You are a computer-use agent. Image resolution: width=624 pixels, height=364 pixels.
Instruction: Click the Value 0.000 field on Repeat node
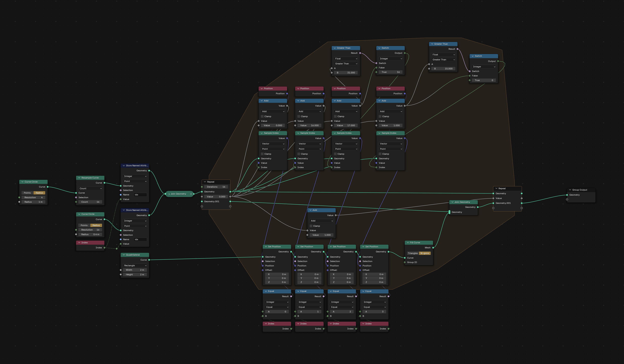[x=216, y=197]
